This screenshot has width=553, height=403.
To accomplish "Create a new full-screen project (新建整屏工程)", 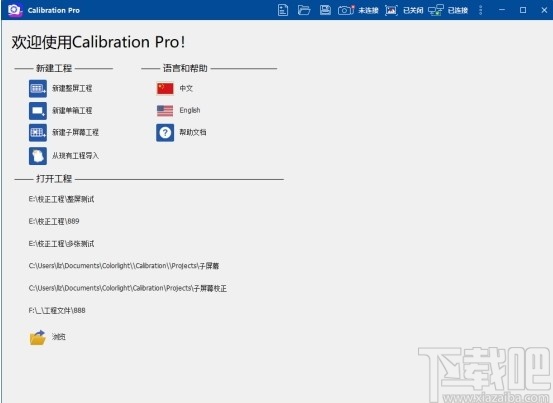I will coord(38,88).
